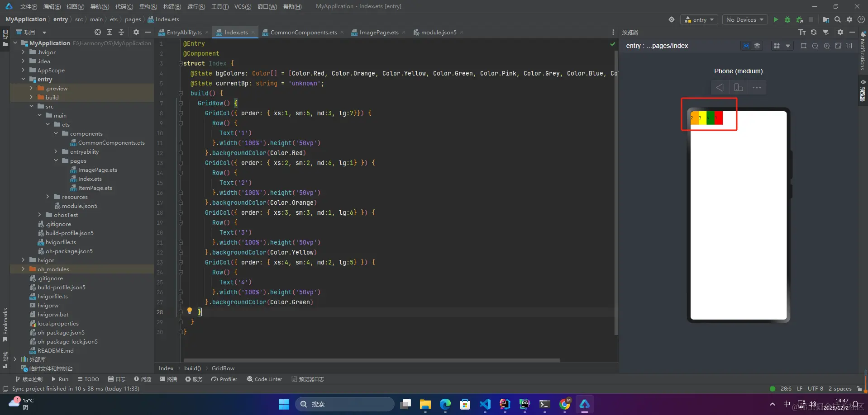Open the VCS(S) menu
Screen dimensions: 868x415
tap(243, 6)
